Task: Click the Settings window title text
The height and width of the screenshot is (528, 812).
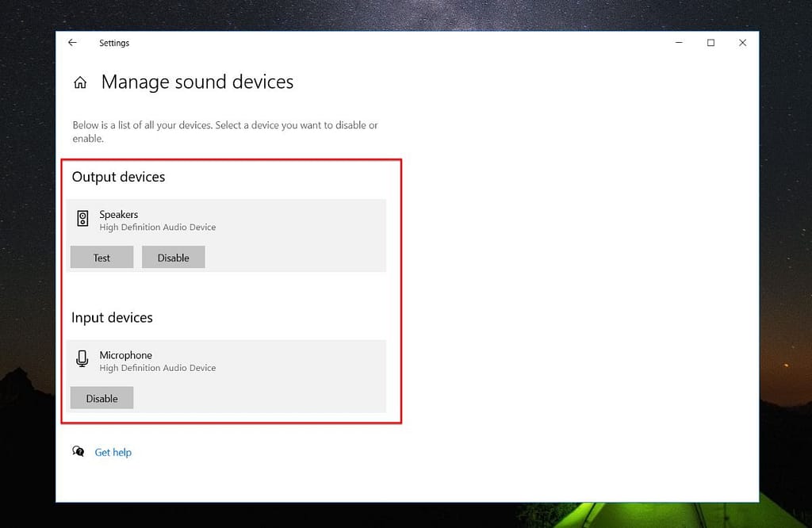Action: 114,43
